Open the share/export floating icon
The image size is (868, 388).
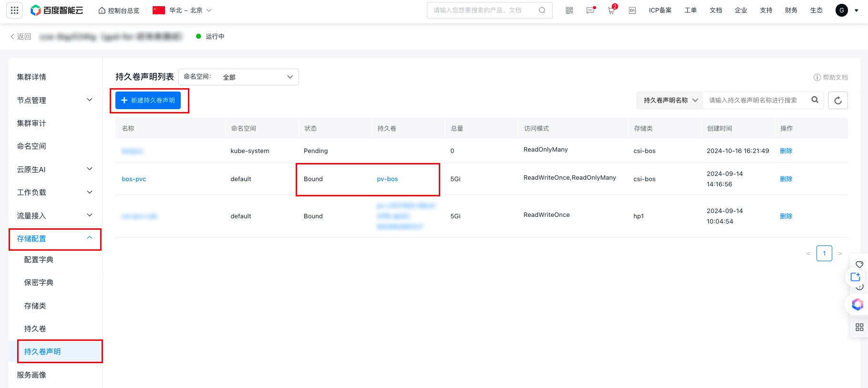(x=856, y=277)
